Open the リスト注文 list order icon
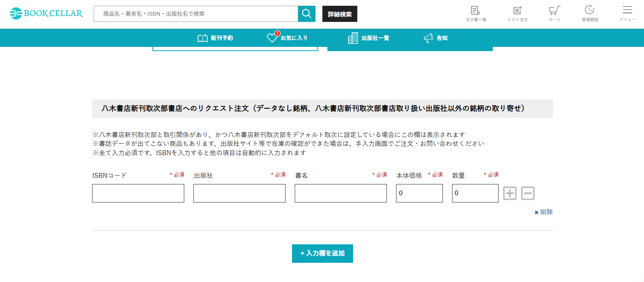The image size is (644, 282). coord(517,14)
